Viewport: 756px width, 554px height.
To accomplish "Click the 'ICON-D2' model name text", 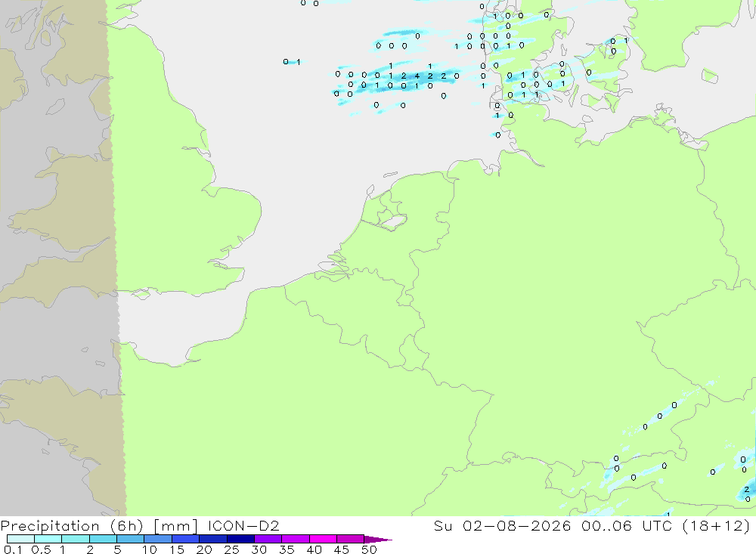I will pos(243,525).
